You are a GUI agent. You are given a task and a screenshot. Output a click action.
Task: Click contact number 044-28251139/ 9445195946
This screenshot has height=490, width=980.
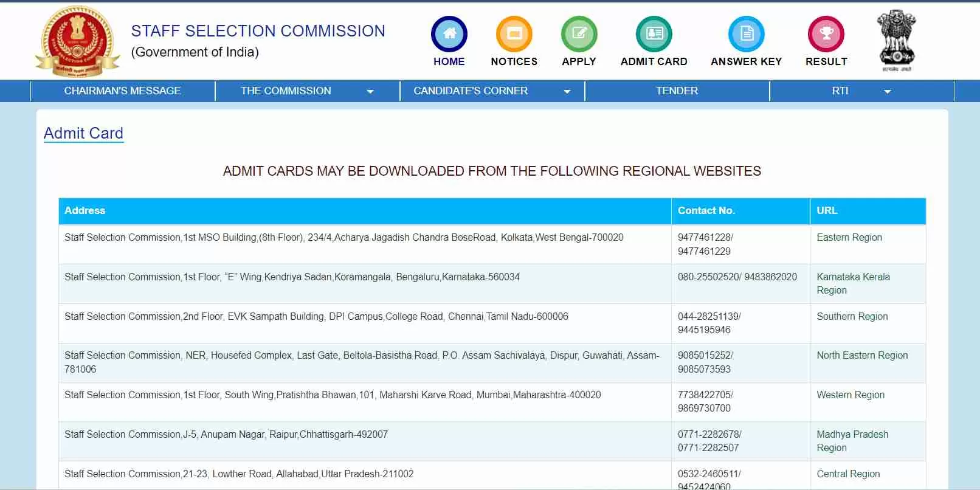point(709,323)
